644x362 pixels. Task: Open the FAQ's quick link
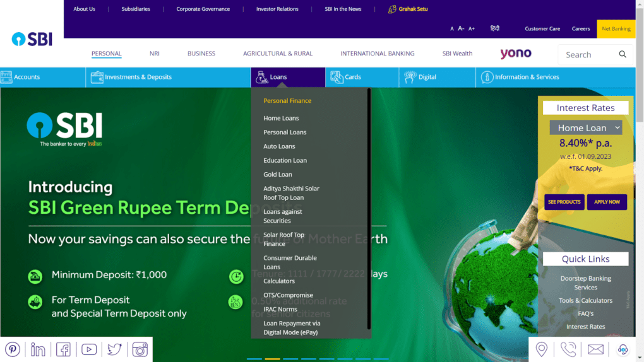click(x=586, y=313)
